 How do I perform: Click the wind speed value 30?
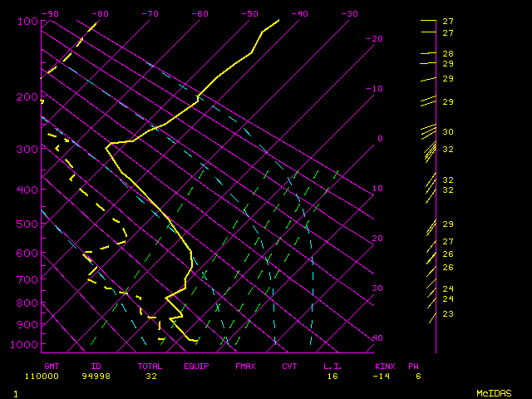447,132
